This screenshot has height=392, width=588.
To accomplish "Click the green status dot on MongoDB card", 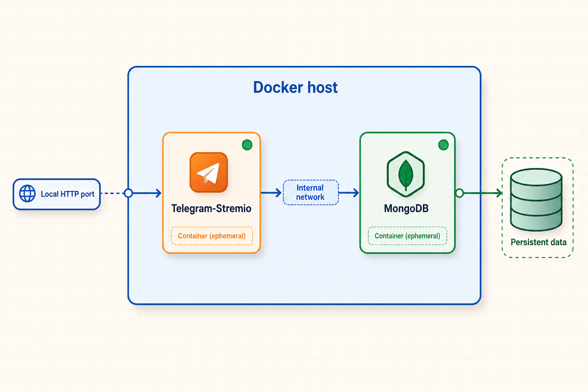I will [x=443, y=145].
